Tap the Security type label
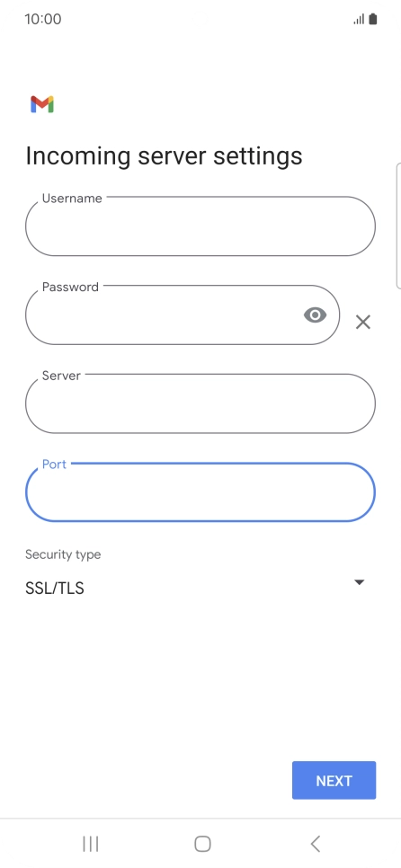The image size is (401, 868). point(63,554)
